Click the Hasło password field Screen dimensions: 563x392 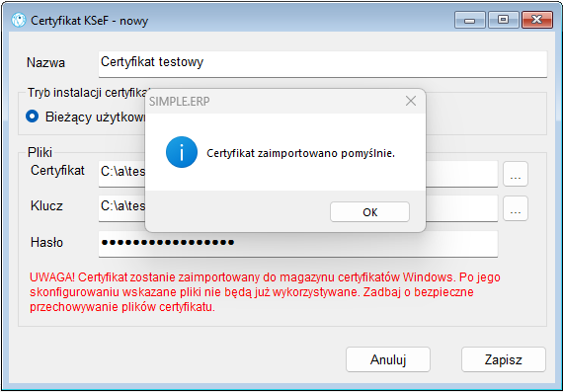(x=298, y=244)
